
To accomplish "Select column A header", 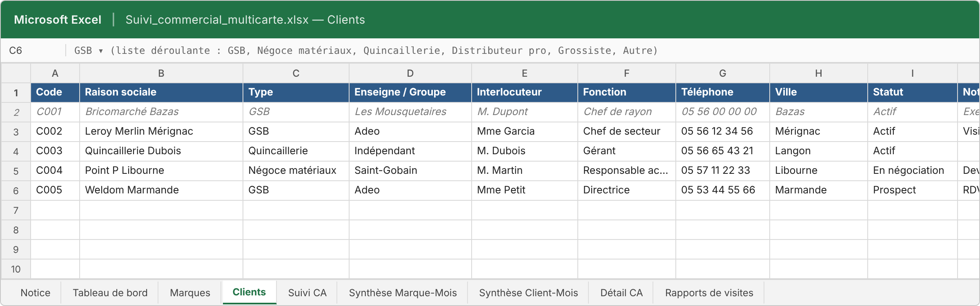I will pos(55,73).
